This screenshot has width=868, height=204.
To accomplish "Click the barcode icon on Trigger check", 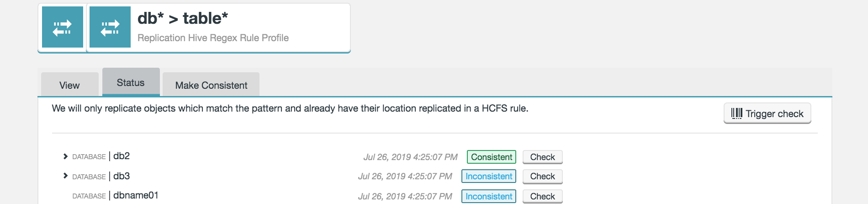I will click(x=736, y=113).
